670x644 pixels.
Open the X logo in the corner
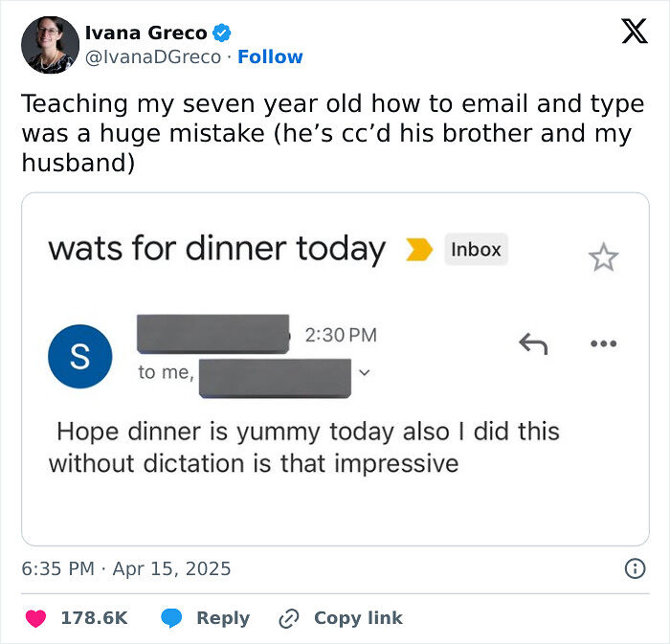(634, 33)
